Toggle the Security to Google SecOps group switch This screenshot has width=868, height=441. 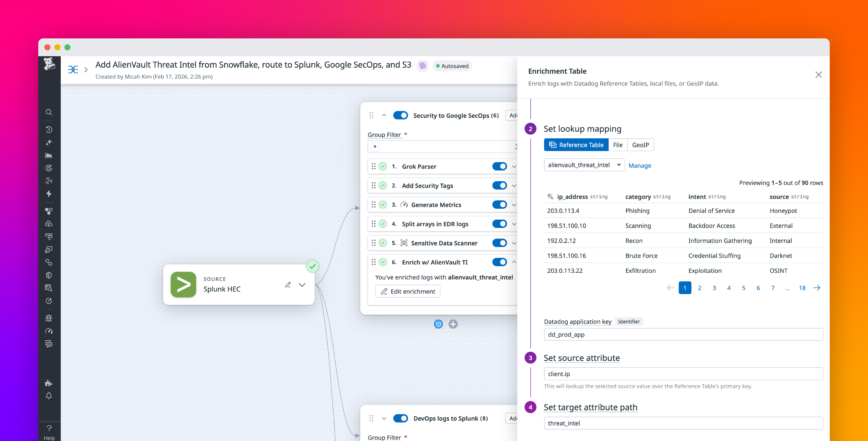click(x=401, y=115)
